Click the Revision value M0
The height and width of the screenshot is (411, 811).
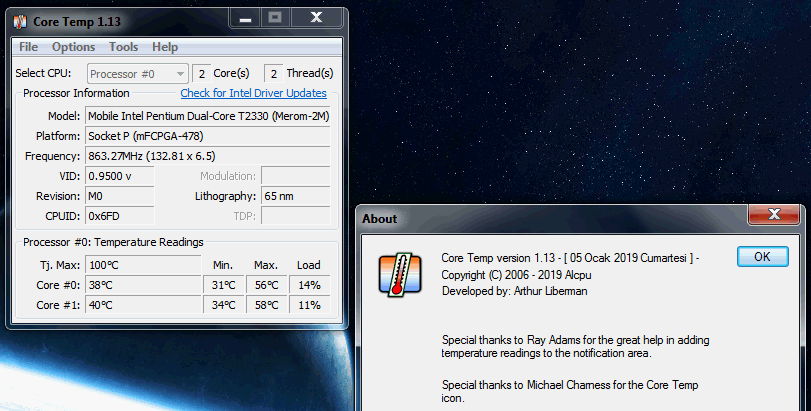click(x=119, y=196)
